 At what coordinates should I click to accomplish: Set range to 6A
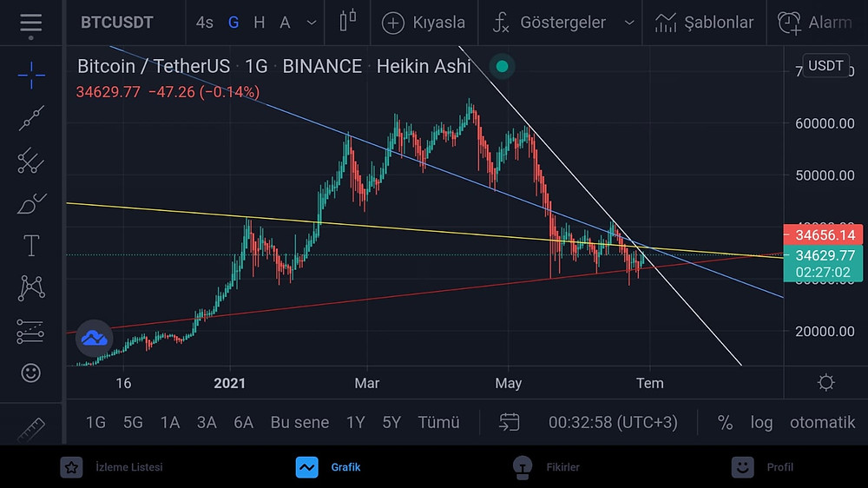click(x=244, y=423)
